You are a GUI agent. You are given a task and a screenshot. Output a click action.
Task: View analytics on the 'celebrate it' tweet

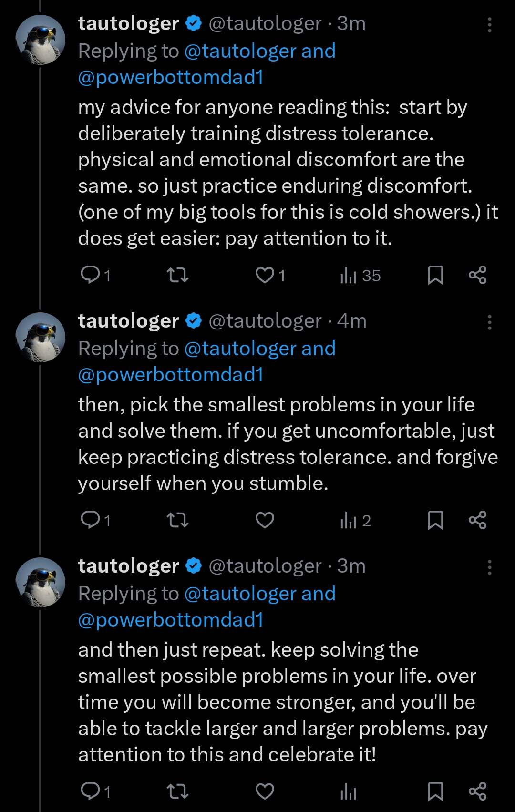tap(349, 792)
